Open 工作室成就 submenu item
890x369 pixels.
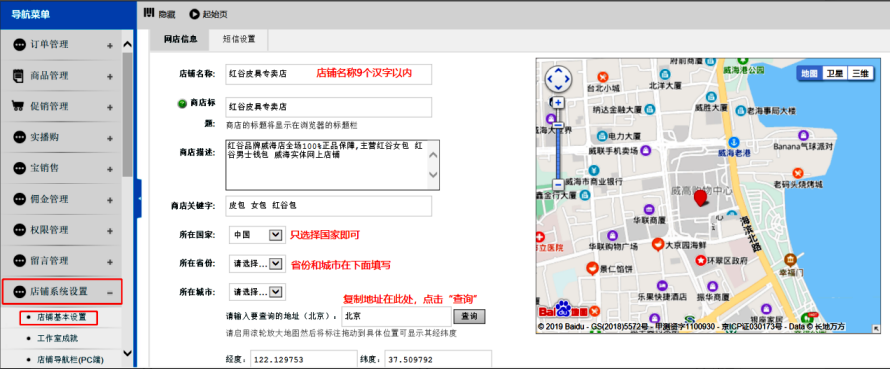click(56, 338)
